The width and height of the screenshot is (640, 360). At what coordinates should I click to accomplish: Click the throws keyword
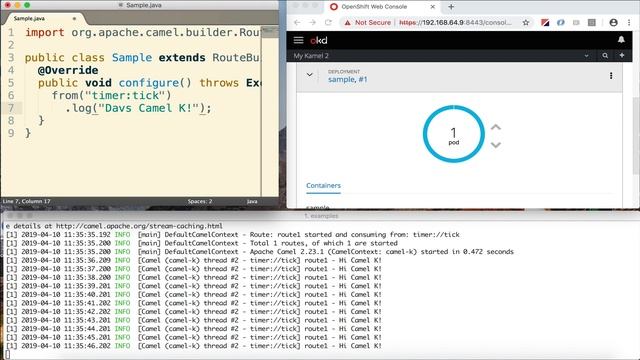click(219, 83)
